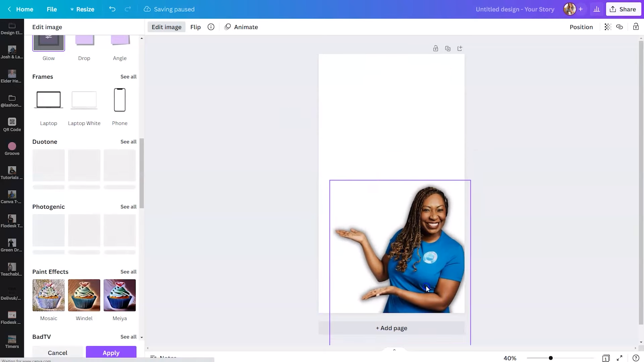
Task: Open the QR Code app
Action: click(x=12, y=125)
